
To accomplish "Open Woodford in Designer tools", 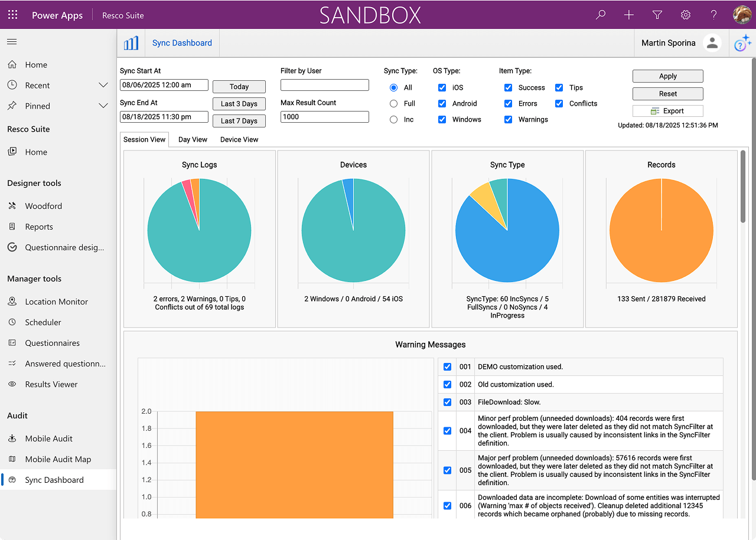I will 43,206.
